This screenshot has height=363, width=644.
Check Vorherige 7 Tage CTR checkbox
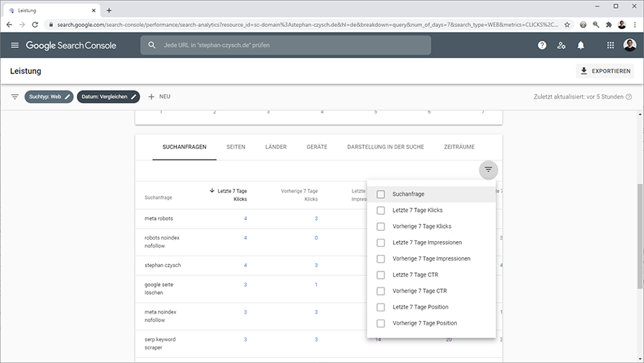point(381,291)
